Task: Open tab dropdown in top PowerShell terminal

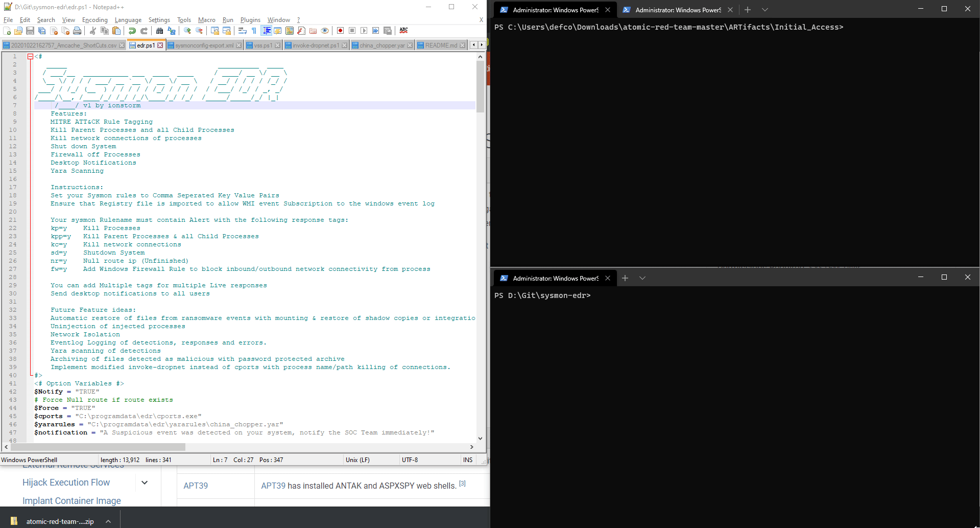Action: tap(765, 10)
